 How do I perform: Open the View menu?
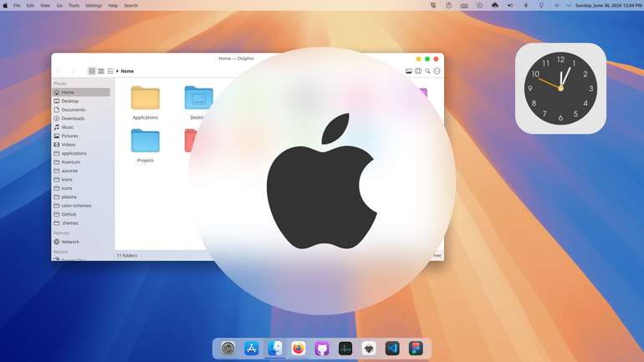[x=45, y=5]
